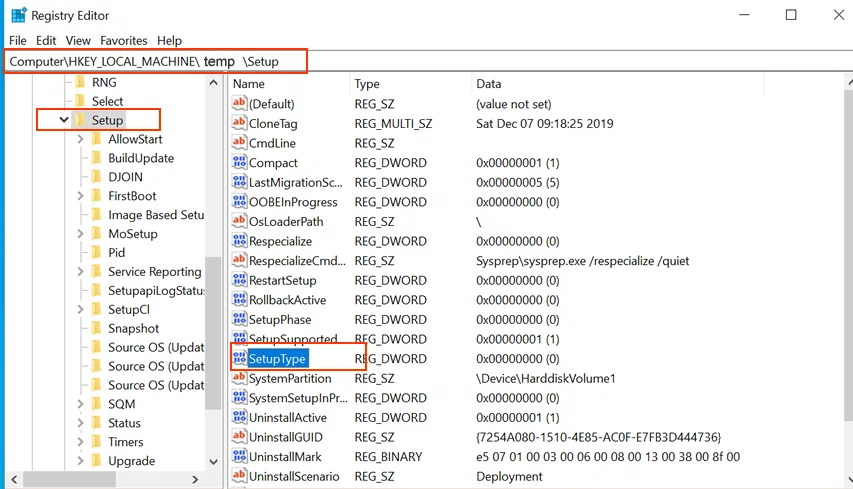Viewport: 853px width, 489px height.
Task: Click the 'Sat Dec 07 09:18:25 2019' data
Action: pos(545,123)
